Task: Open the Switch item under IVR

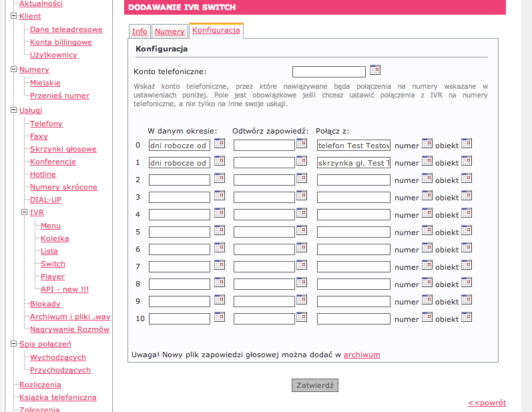Action: tap(53, 264)
